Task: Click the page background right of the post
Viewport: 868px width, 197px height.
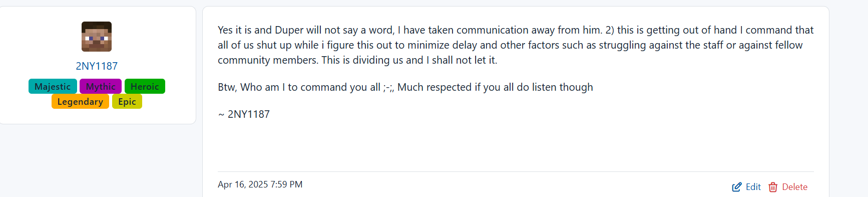Action: click(848, 100)
